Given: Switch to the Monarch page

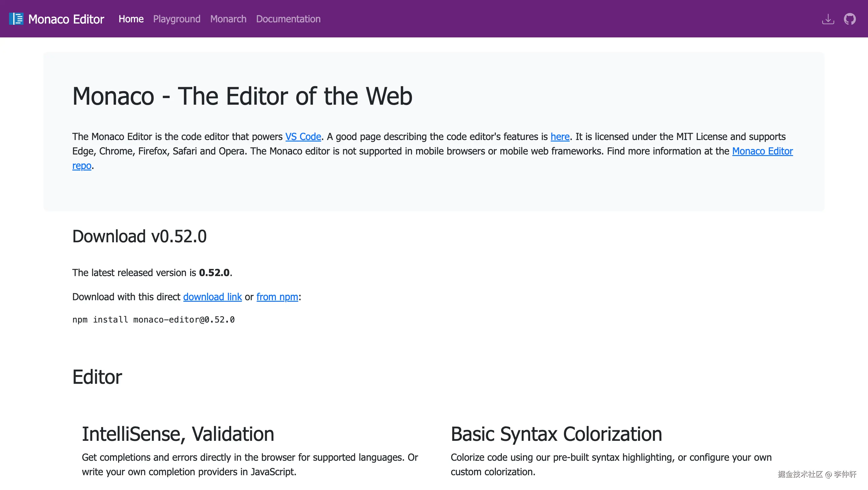Looking at the screenshot, I should coord(228,19).
